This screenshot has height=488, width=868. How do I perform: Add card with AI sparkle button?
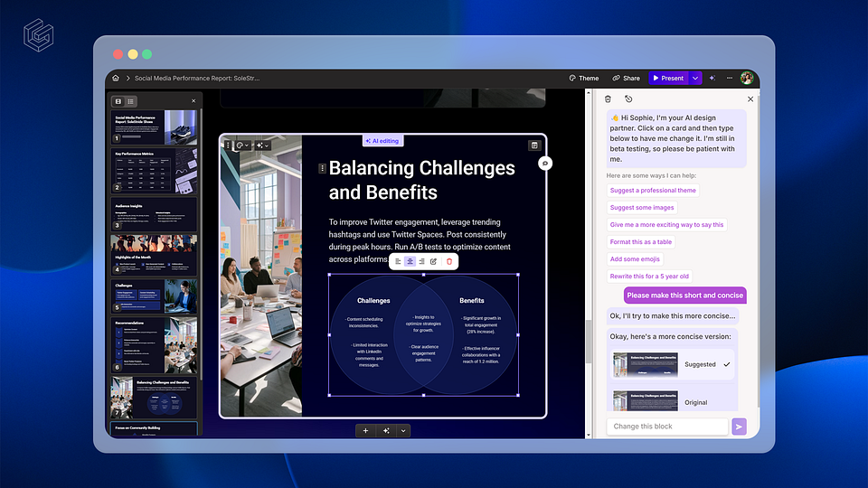(386, 430)
